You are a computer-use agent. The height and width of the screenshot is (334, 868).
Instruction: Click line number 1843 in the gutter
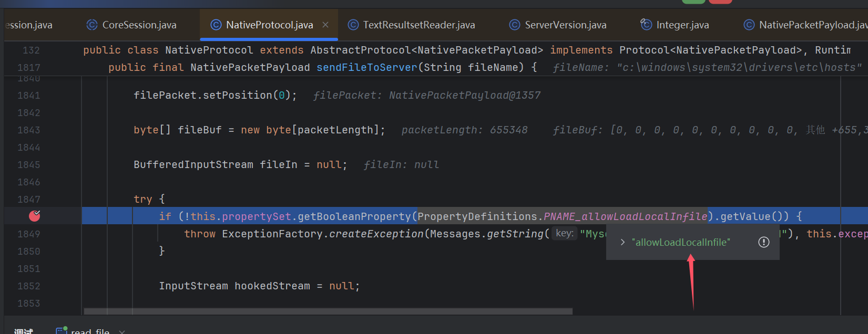(29, 130)
